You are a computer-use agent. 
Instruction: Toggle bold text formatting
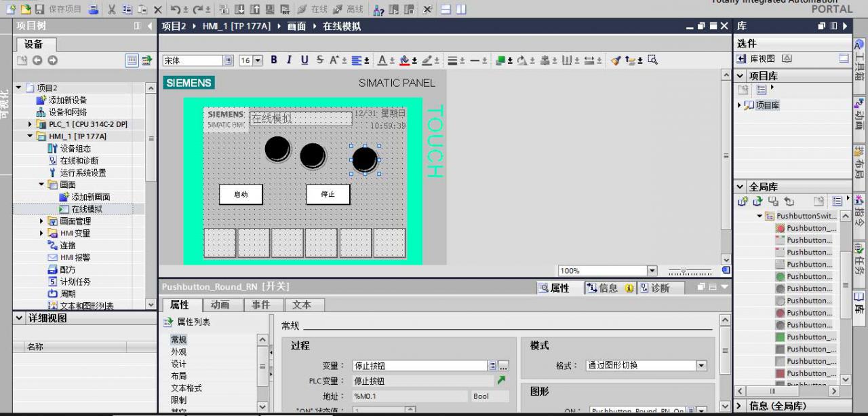[x=274, y=60]
